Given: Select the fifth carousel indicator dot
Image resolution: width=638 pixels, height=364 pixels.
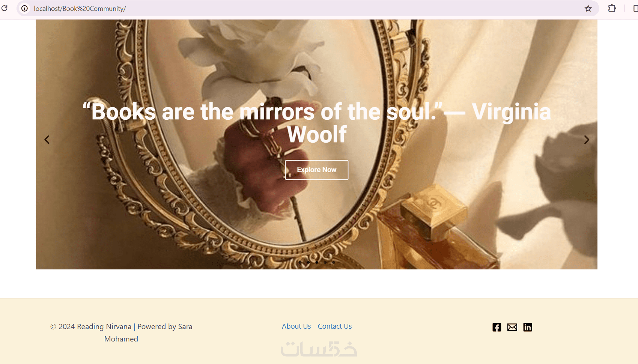Looking at the screenshot, I should click(333, 262).
